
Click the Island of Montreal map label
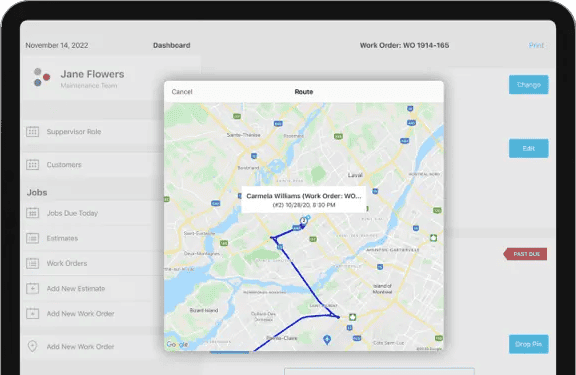[382, 289]
